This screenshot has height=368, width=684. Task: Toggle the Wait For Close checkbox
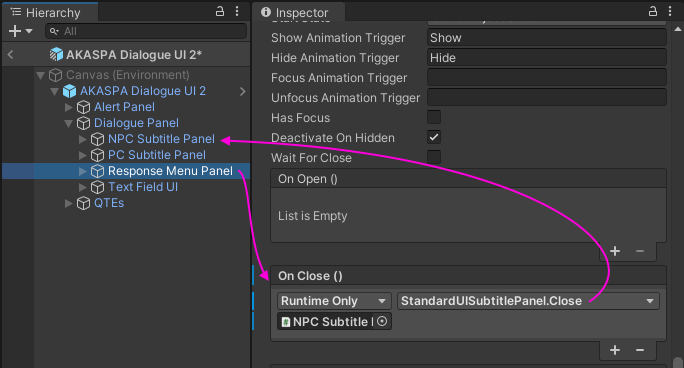pos(434,157)
